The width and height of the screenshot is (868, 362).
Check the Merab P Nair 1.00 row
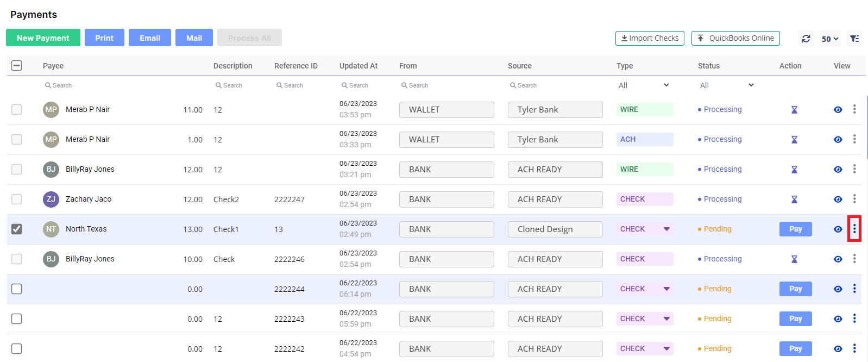coord(17,139)
